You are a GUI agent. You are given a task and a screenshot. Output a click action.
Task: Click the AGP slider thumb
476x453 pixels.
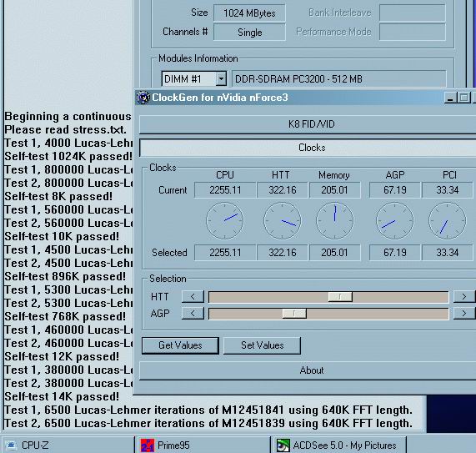(x=294, y=313)
